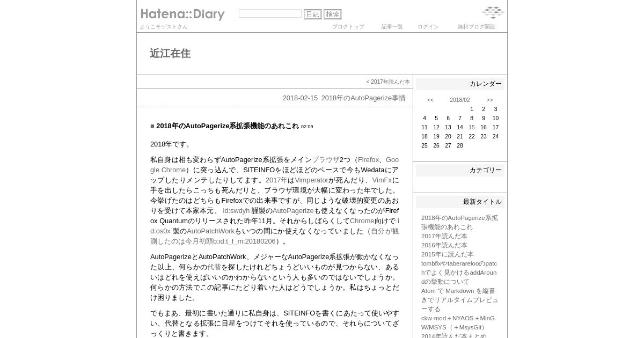The image size is (644, 338).
Task: Click the Hatena diamond icon at top right
Action: (x=493, y=12)
